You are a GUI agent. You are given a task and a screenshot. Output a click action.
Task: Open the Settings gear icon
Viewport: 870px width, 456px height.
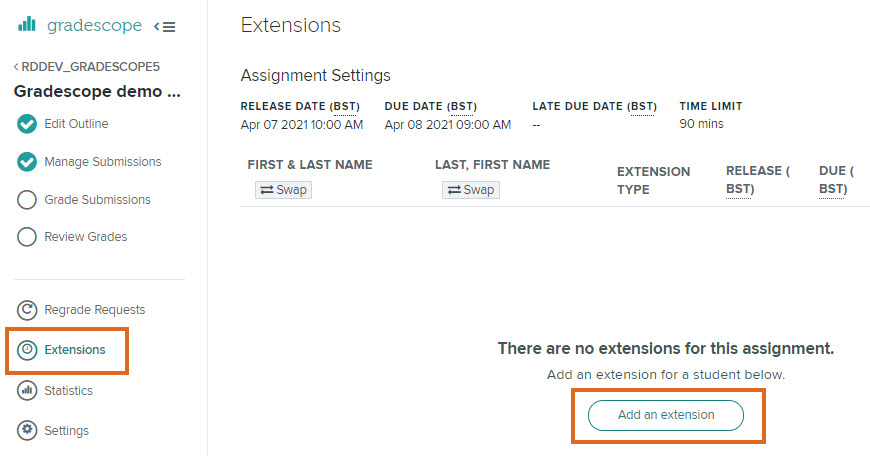point(28,431)
